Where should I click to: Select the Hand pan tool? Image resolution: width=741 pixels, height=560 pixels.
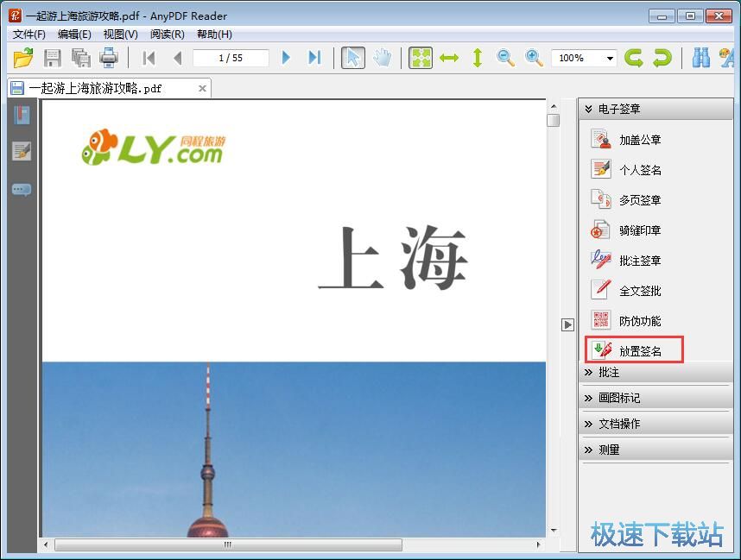383,58
